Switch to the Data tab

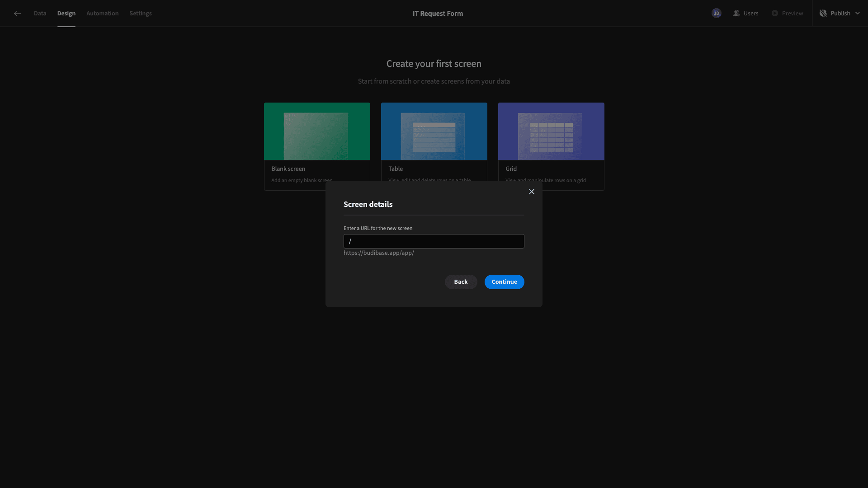point(40,14)
